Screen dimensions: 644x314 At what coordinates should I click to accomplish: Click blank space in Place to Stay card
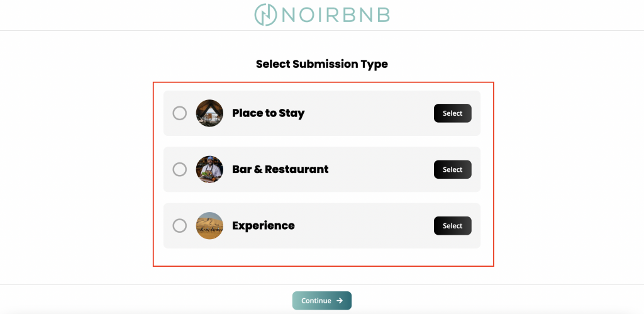tap(370, 113)
